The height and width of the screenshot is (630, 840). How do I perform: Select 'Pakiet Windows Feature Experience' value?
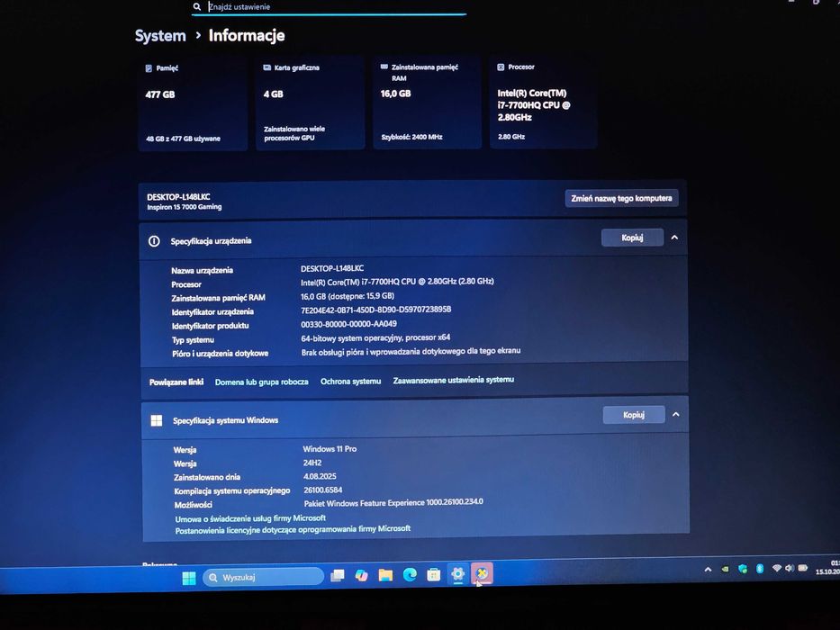393,502
